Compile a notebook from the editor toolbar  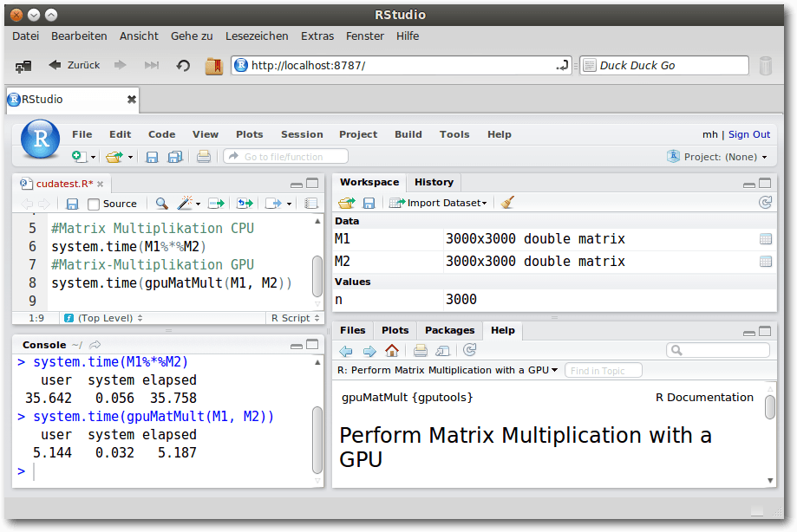[x=311, y=204]
